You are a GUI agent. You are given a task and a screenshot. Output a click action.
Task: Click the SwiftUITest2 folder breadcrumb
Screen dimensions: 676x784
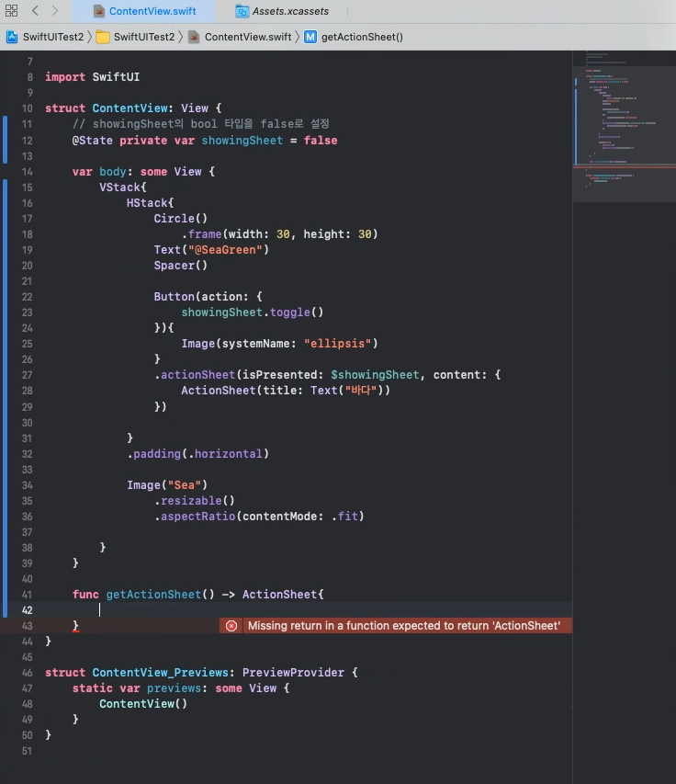(135, 37)
